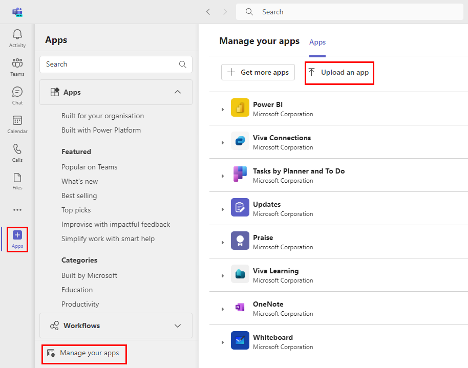Click the Power BI app icon

pos(240,107)
